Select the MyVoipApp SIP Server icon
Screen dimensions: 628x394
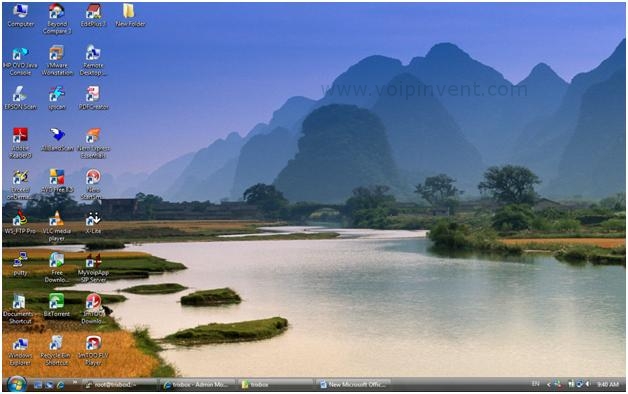pos(93,268)
